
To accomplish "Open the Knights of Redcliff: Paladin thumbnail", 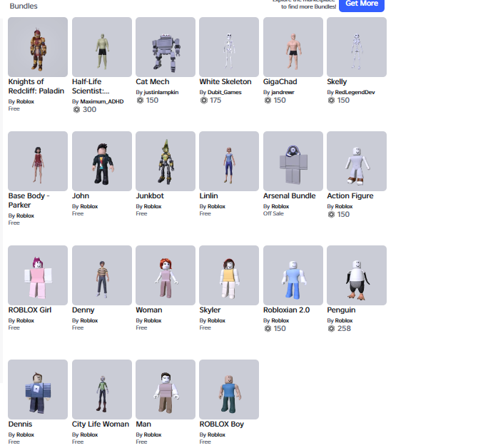I will (x=38, y=47).
